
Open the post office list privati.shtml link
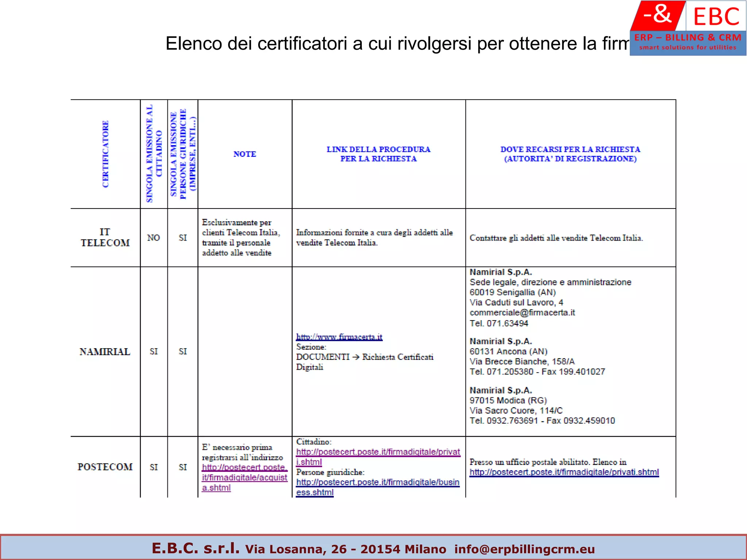[564, 472]
